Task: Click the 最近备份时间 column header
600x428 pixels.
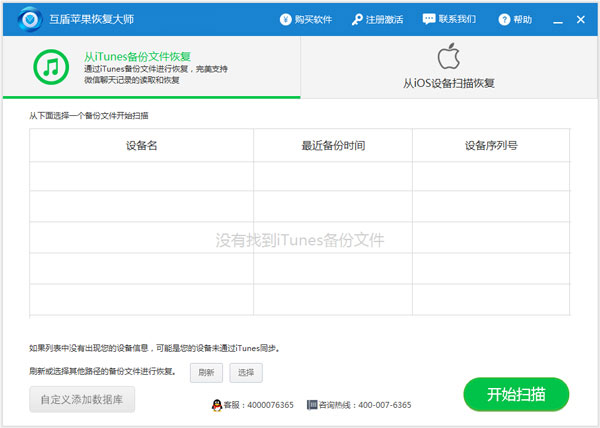Action: (333, 146)
